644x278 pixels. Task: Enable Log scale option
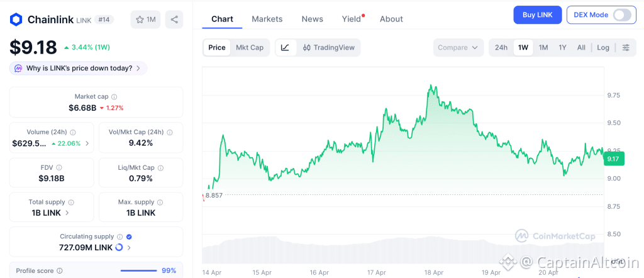click(x=603, y=47)
